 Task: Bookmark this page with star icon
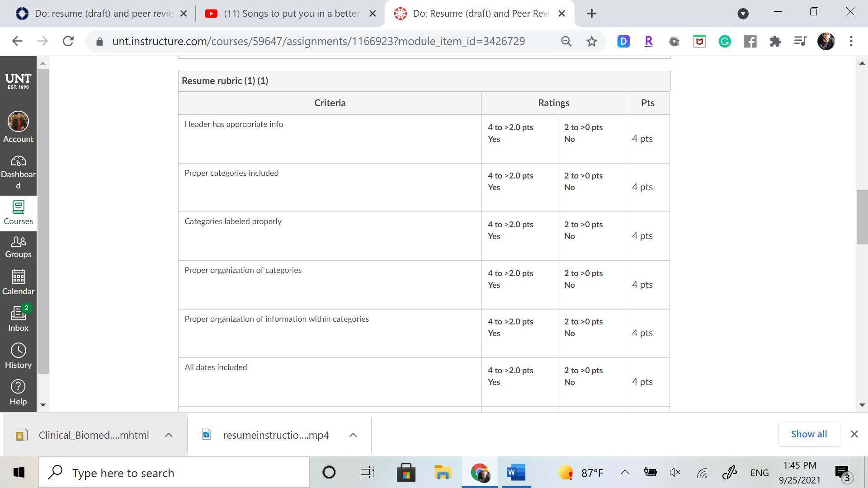tap(591, 42)
